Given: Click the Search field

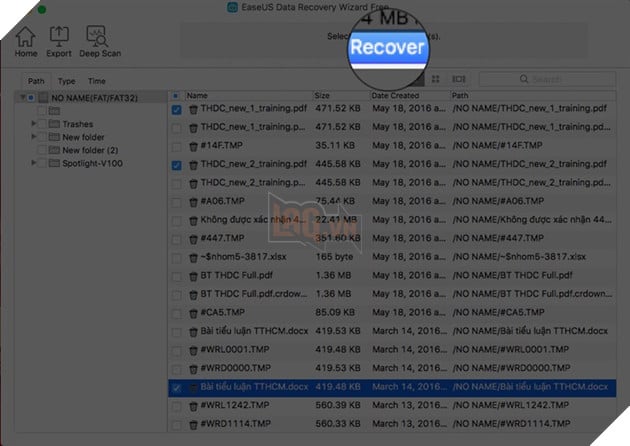Looking at the screenshot, I should [x=546, y=79].
